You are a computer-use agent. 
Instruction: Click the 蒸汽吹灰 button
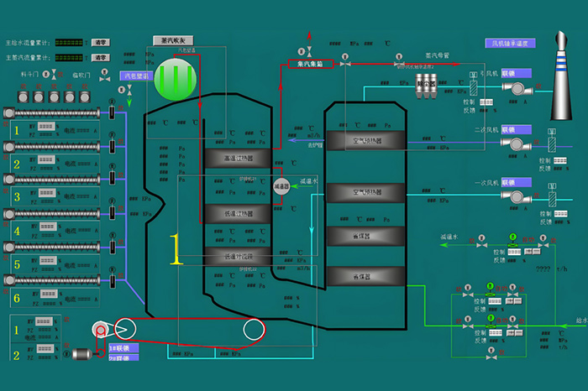coord(173,39)
